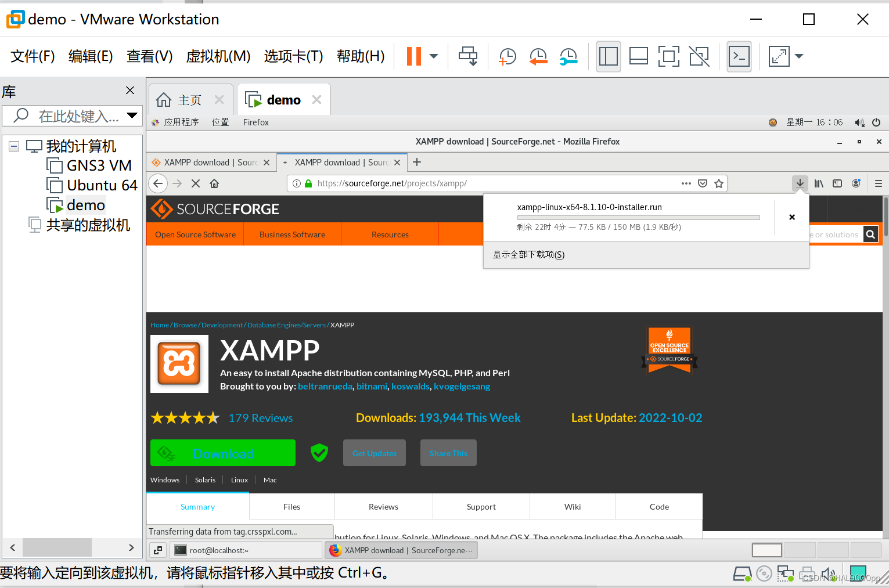
Task: Close the demo VM tab
Action: click(316, 99)
